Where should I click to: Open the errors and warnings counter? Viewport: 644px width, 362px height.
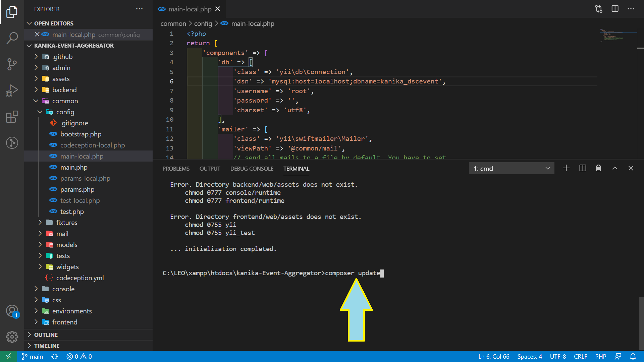coord(79,357)
